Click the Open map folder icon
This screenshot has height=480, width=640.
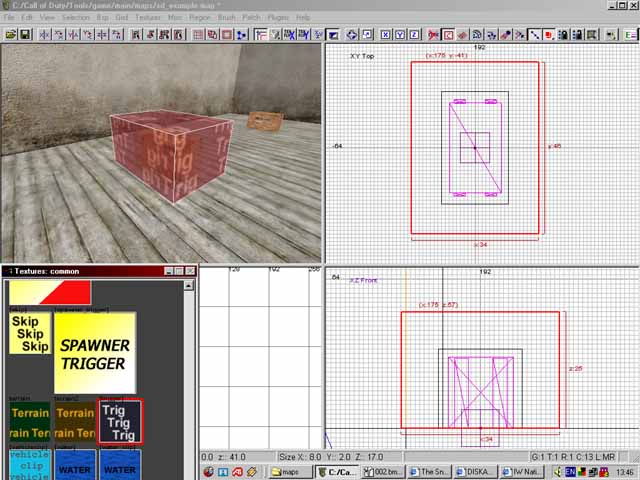click(x=10, y=34)
